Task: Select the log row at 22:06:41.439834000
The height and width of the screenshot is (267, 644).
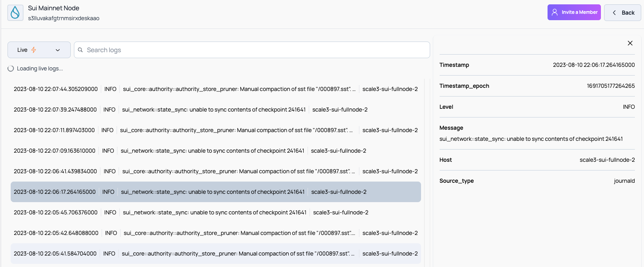Action: [216, 171]
